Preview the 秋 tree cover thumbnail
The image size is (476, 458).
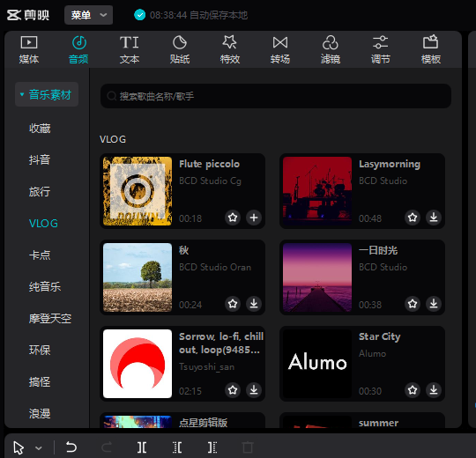(x=138, y=277)
